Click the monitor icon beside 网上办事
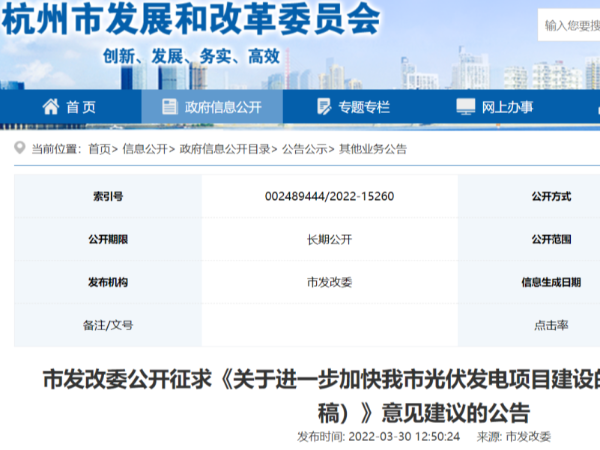The height and width of the screenshot is (450, 600). point(465,107)
